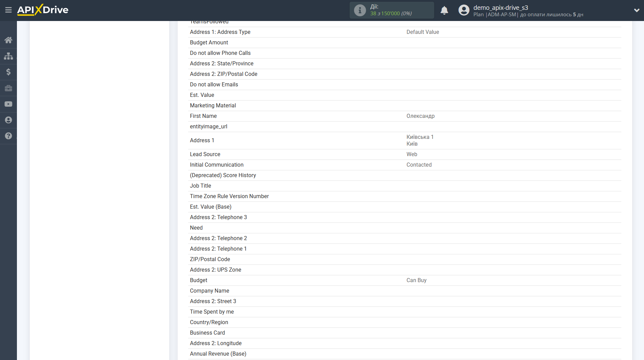This screenshot has width=644, height=360.
Task: Select 'Time Zone Rule Version Number' row
Action: [405, 196]
